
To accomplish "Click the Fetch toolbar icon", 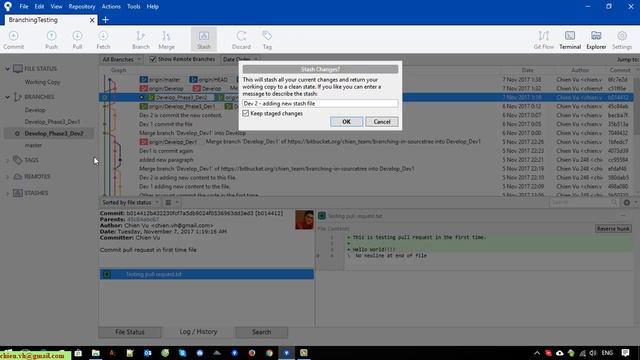I will point(103,40).
